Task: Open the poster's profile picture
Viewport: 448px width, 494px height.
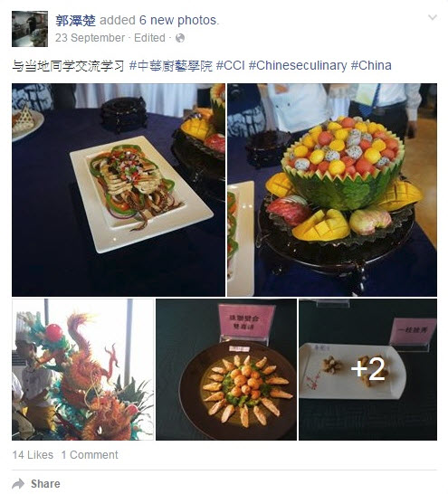Action: tap(30, 29)
